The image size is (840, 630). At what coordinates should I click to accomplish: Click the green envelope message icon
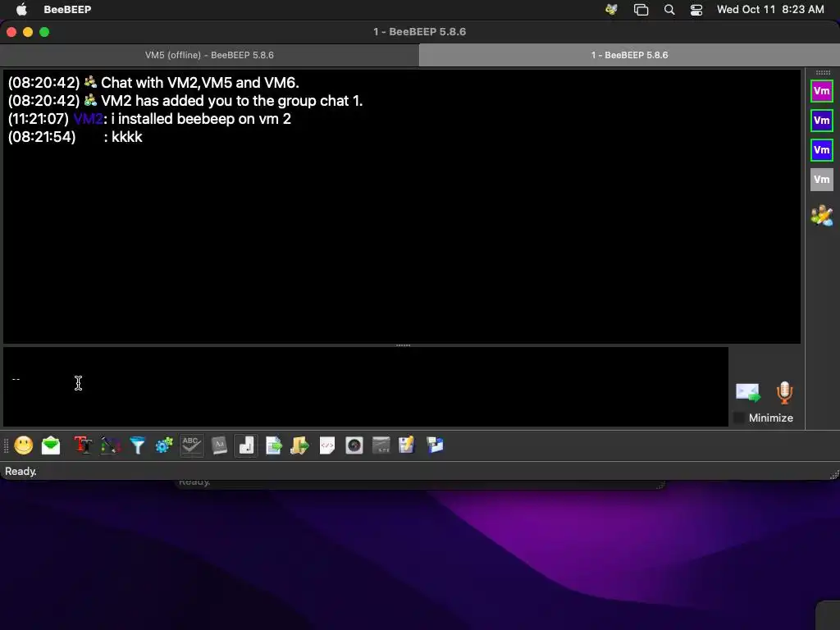pyautogui.click(x=51, y=445)
